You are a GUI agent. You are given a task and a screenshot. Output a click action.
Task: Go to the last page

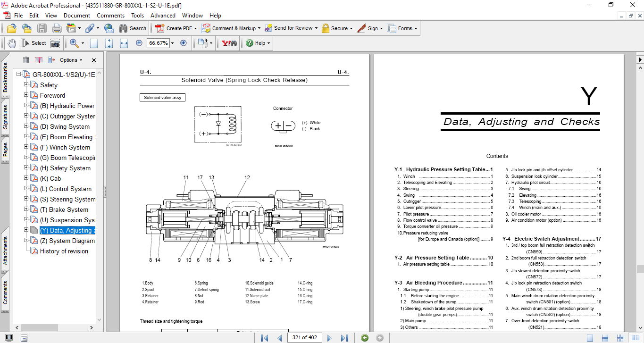point(344,338)
